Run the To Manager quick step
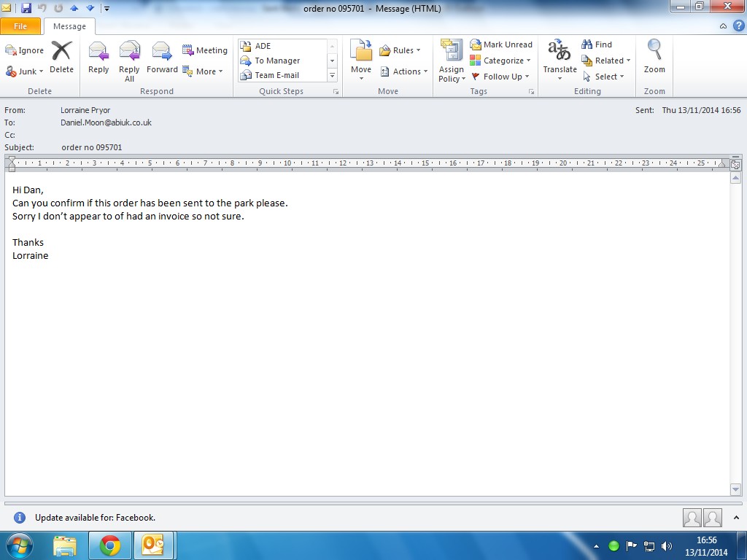747x560 pixels. tap(282, 61)
